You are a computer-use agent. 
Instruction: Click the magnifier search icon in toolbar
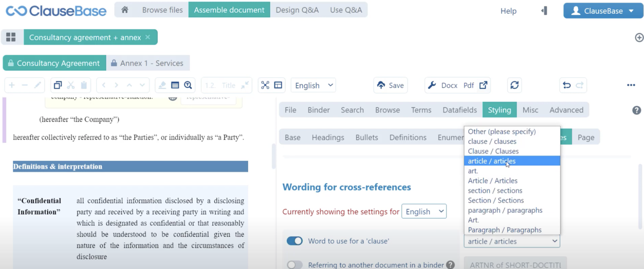pos(188,85)
